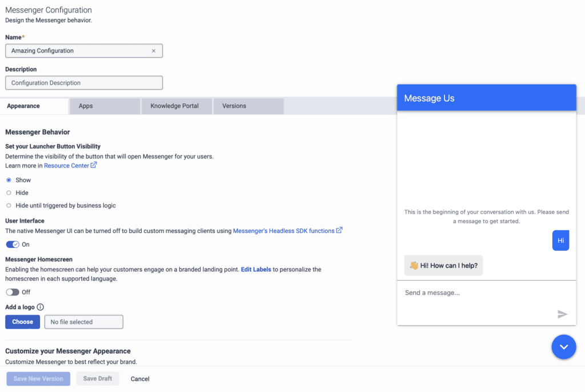Click the Hi! How can I help? message bubble
Image resolution: width=585 pixels, height=392 pixels.
point(443,265)
